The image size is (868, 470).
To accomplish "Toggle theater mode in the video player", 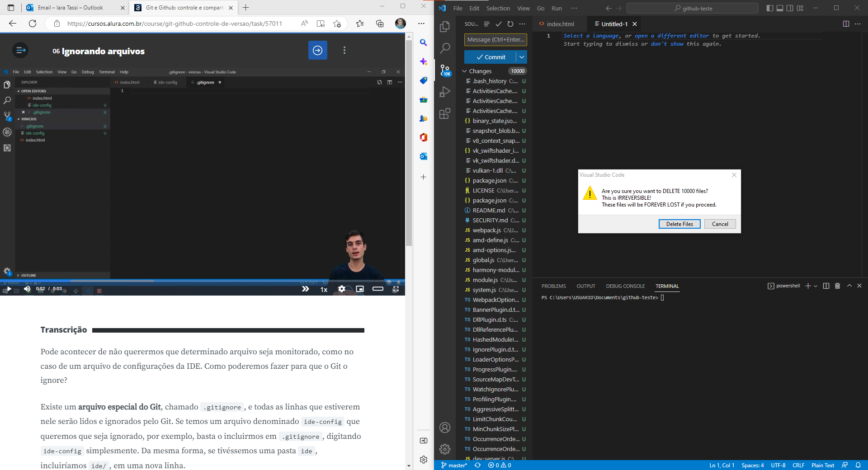I will pyautogui.click(x=378, y=289).
